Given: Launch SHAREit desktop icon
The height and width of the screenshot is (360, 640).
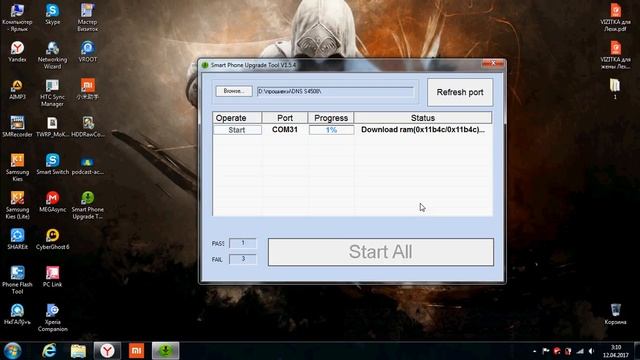Looking at the screenshot, I should [x=17, y=239].
